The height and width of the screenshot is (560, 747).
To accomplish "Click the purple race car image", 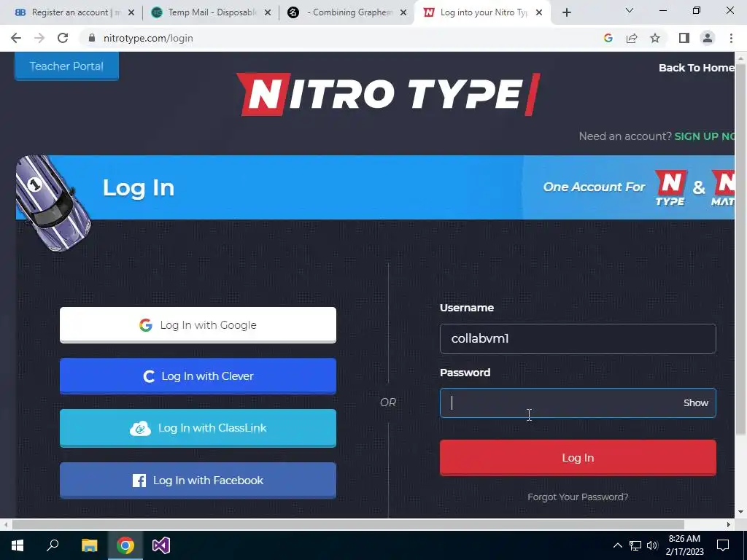I will click(x=53, y=203).
